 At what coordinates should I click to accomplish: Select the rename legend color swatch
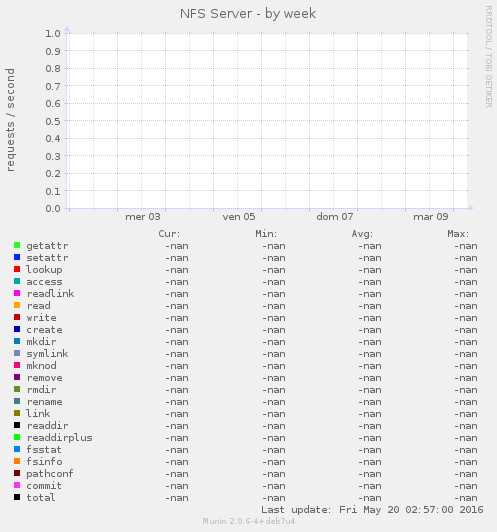[x=17, y=401]
